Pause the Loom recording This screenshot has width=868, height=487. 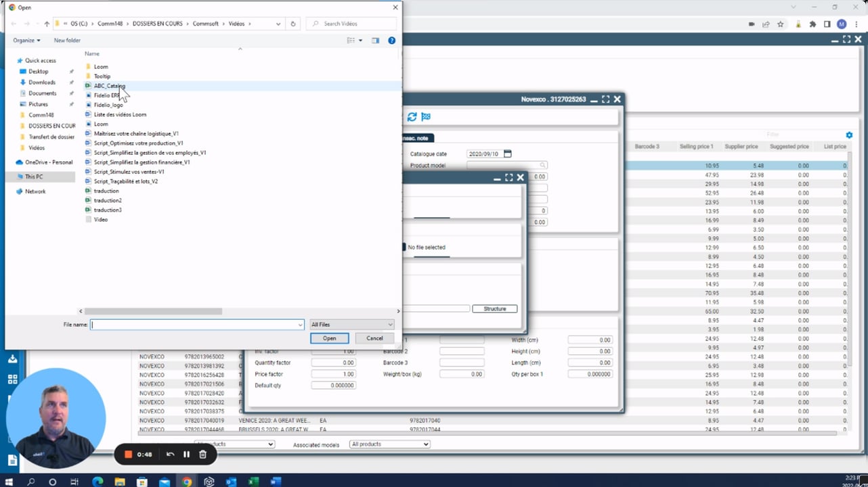point(186,455)
